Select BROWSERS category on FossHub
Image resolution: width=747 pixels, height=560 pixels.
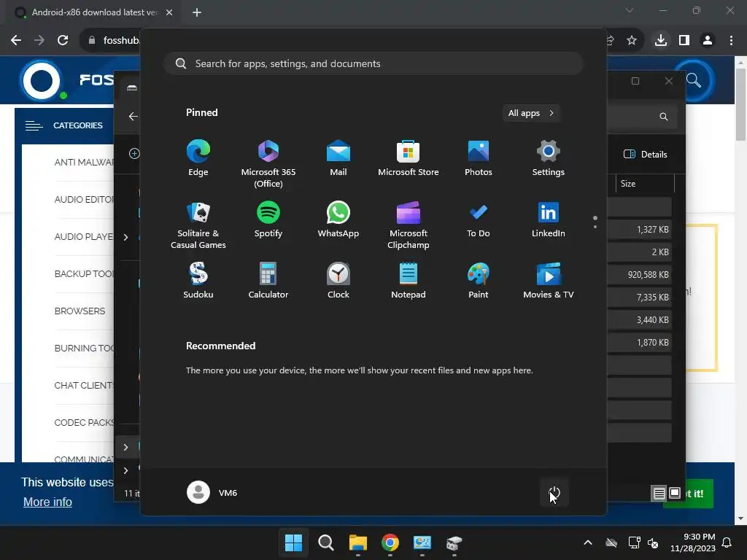(80, 311)
